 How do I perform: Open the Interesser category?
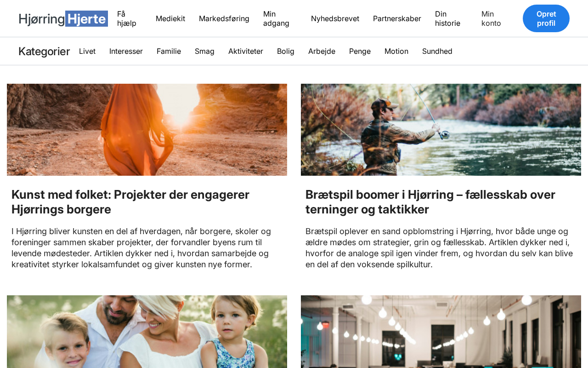[126, 51]
